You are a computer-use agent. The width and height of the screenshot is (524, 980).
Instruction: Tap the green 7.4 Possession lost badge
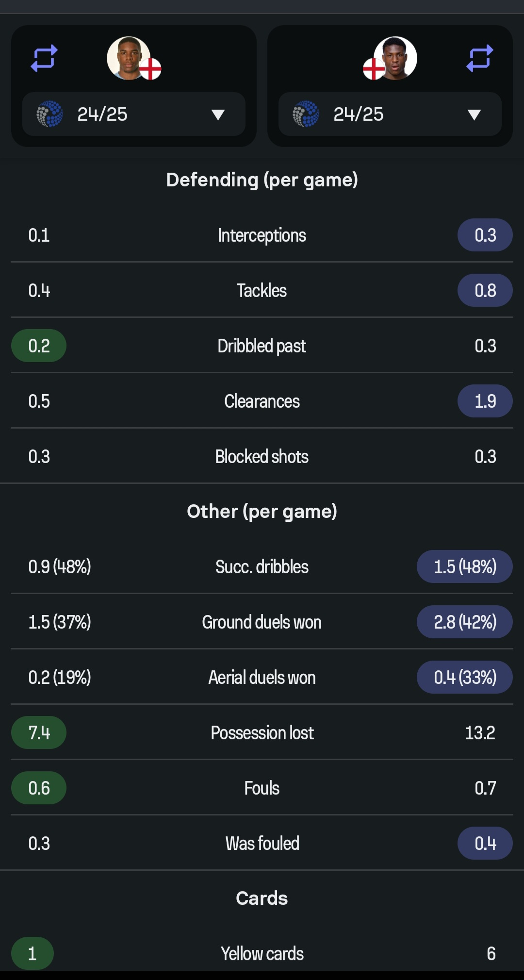[x=39, y=732]
